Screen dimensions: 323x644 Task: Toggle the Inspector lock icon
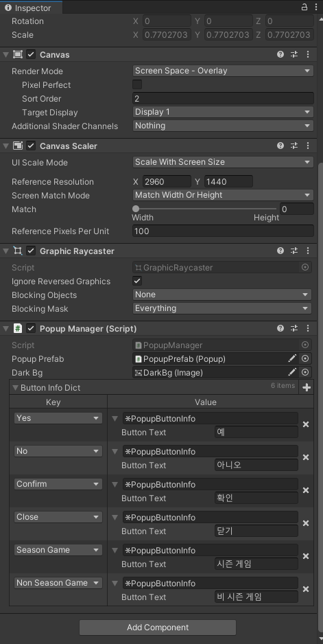[x=304, y=7]
